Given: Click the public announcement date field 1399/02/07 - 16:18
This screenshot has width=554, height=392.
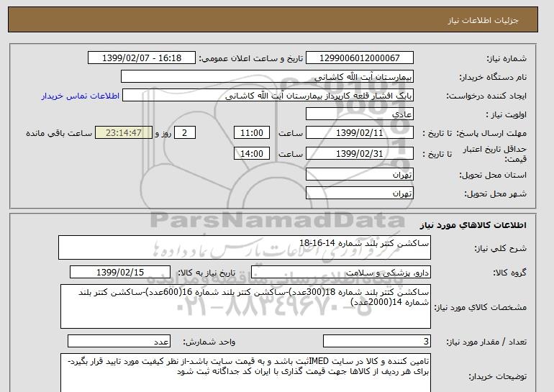Looking at the screenshot, I should click(x=141, y=58).
